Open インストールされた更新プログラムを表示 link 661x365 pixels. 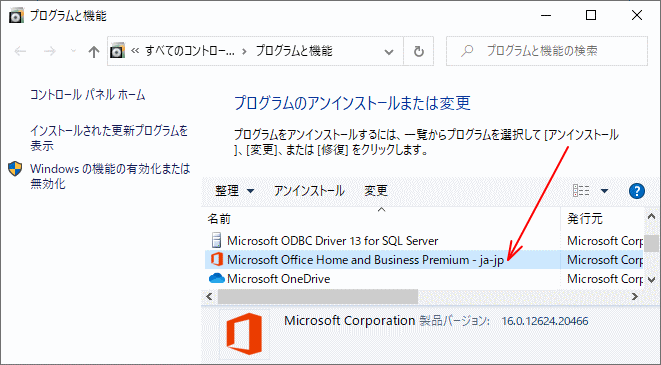[x=109, y=138]
